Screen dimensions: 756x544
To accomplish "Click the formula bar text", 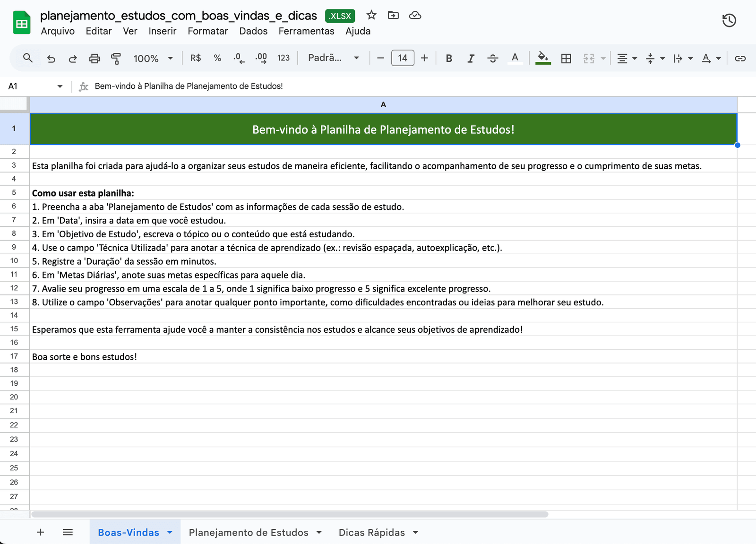I will click(189, 86).
